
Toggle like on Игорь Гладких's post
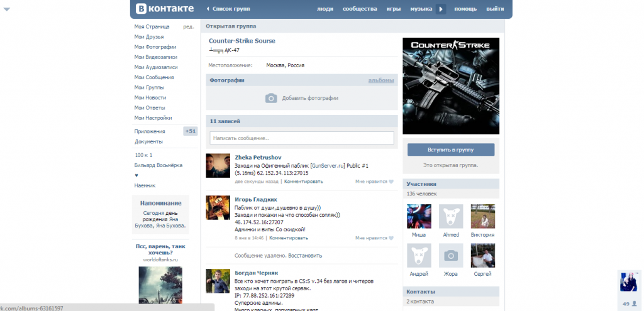tap(374, 238)
